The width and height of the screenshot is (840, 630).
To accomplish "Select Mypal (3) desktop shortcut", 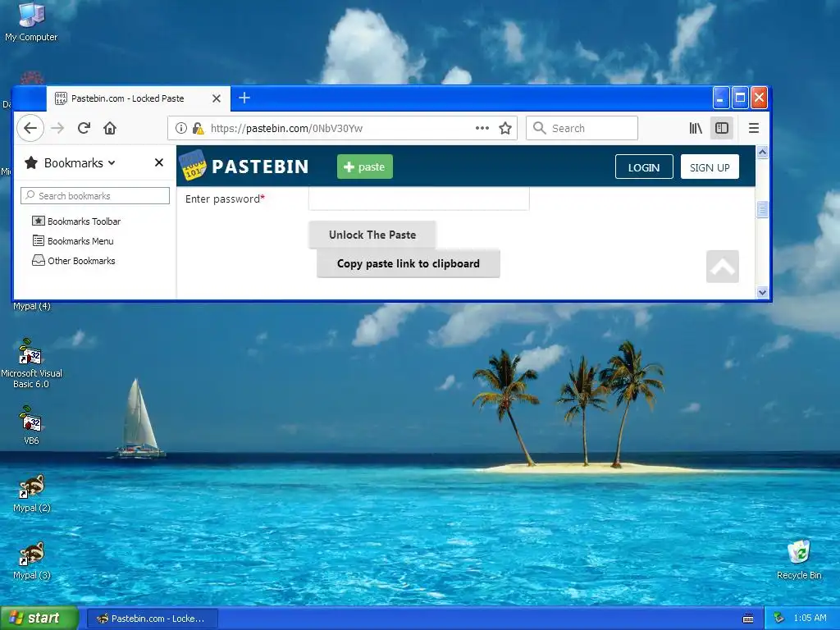I will 32,560.
